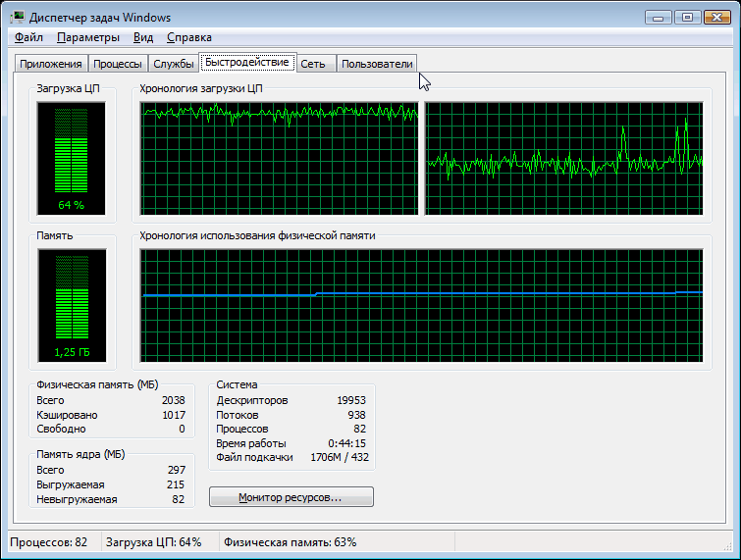Click the left CPU history graph
Image resolution: width=741 pixels, height=560 pixels.
click(x=280, y=159)
